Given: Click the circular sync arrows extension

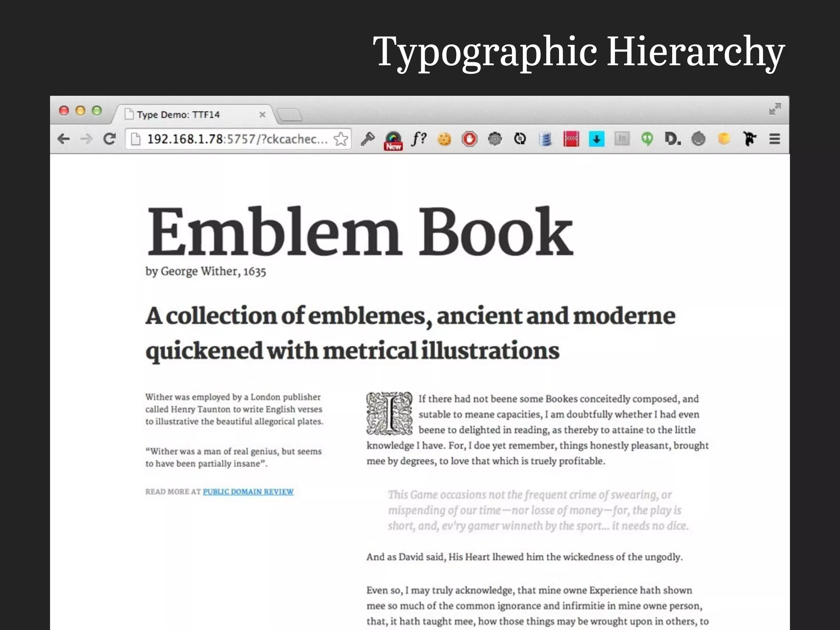Looking at the screenshot, I should [520, 139].
